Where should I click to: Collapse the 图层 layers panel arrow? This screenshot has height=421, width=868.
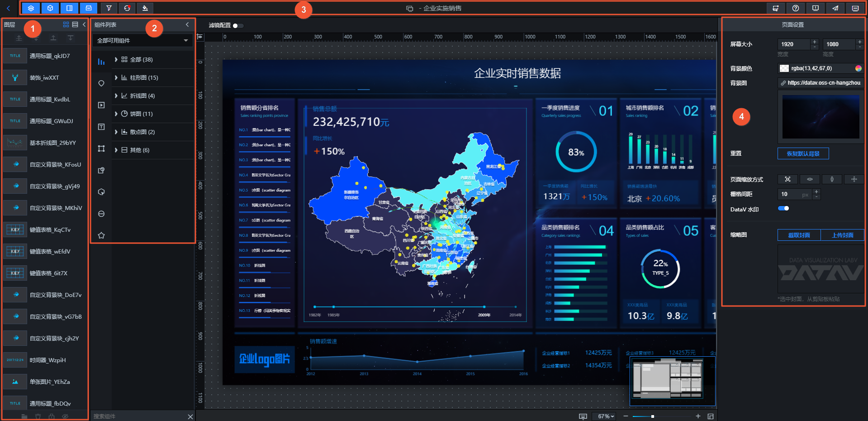(84, 24)
